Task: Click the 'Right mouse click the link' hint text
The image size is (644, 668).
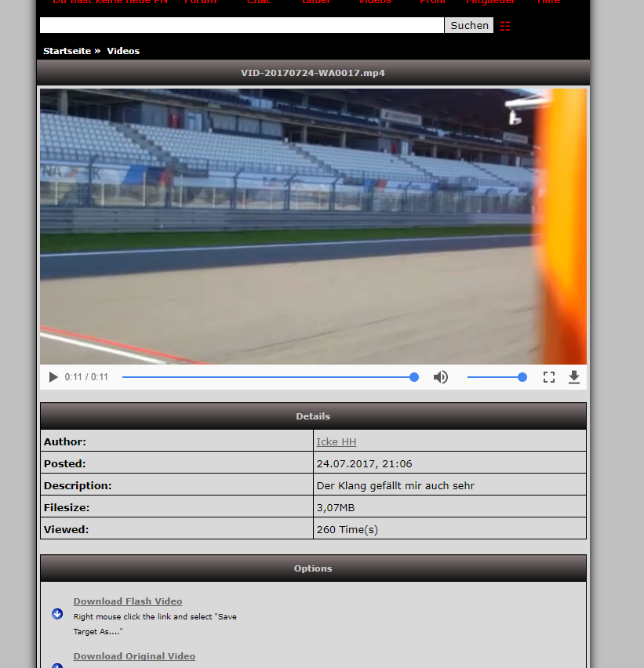Action: 155,623
